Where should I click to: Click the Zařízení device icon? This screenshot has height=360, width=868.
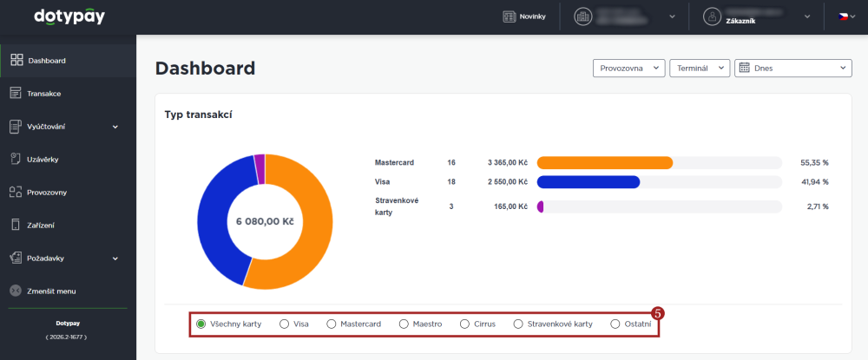click(16, 225)
